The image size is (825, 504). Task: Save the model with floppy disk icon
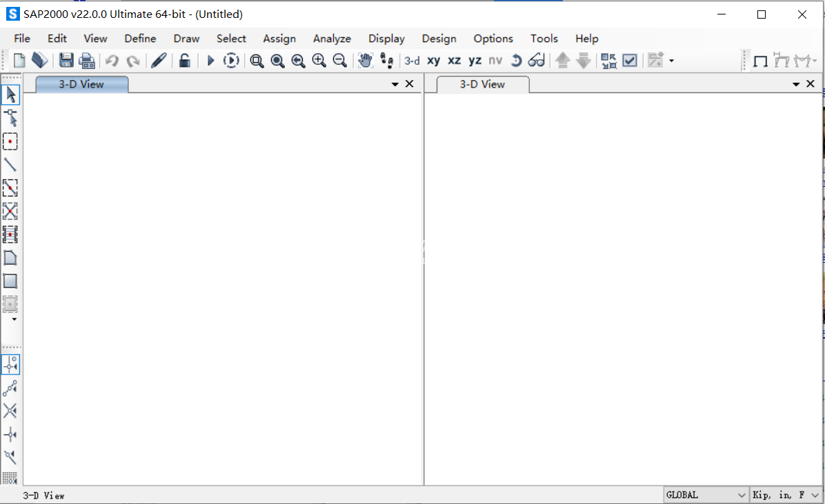66,61
